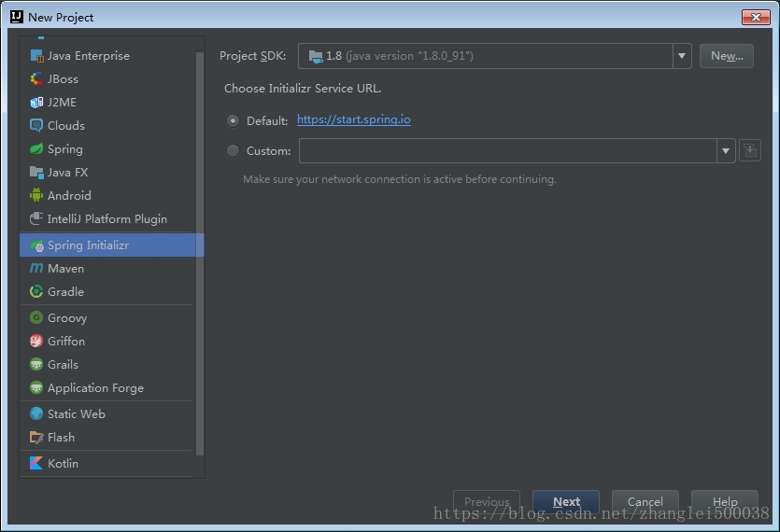Click the Spring leaf icon
Viewport: 780px width, 532px height.
point(36,148)
